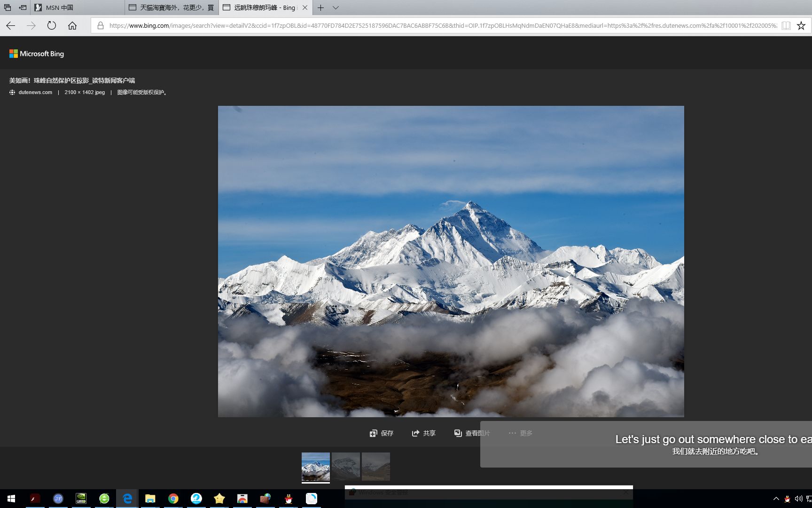812x508 pixels.
Task: Select the third thumbnail in the strip
Action: click(375, 467)
